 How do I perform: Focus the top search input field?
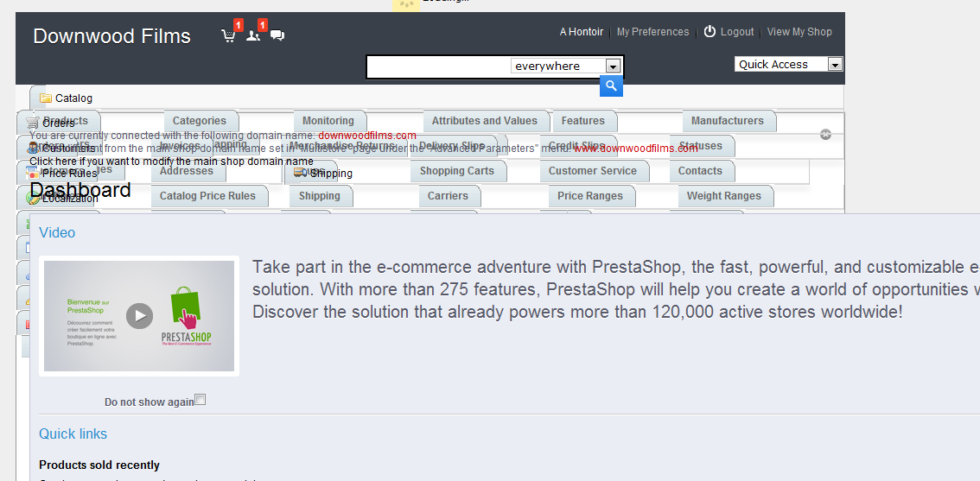coord(439,66)
